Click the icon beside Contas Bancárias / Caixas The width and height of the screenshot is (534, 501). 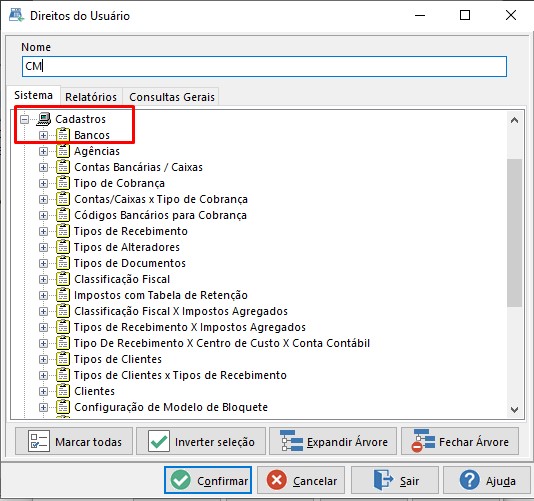[63, 167]
